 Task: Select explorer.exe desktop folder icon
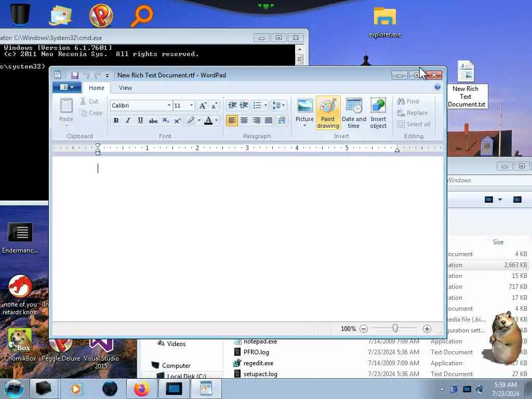coord(385,21)
